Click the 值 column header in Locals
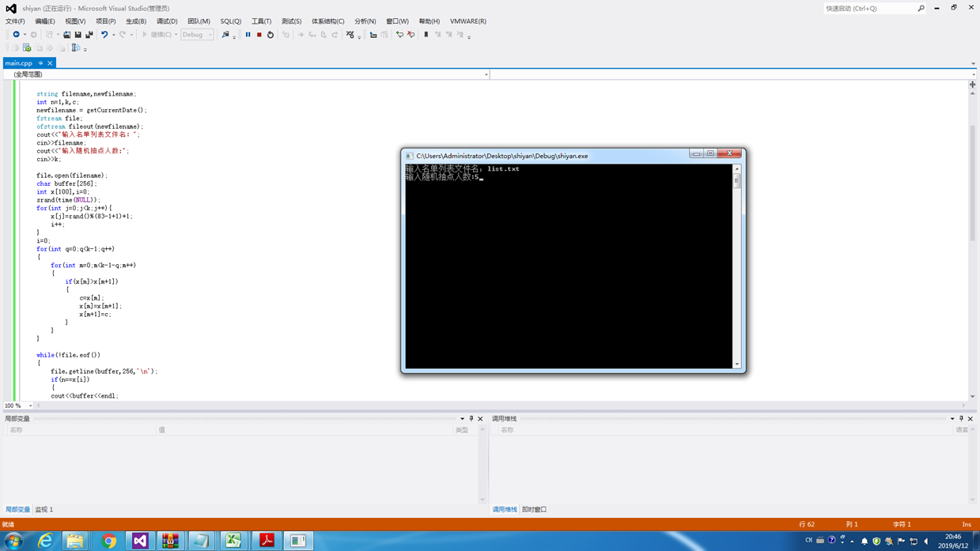 (x=161, y=430)
